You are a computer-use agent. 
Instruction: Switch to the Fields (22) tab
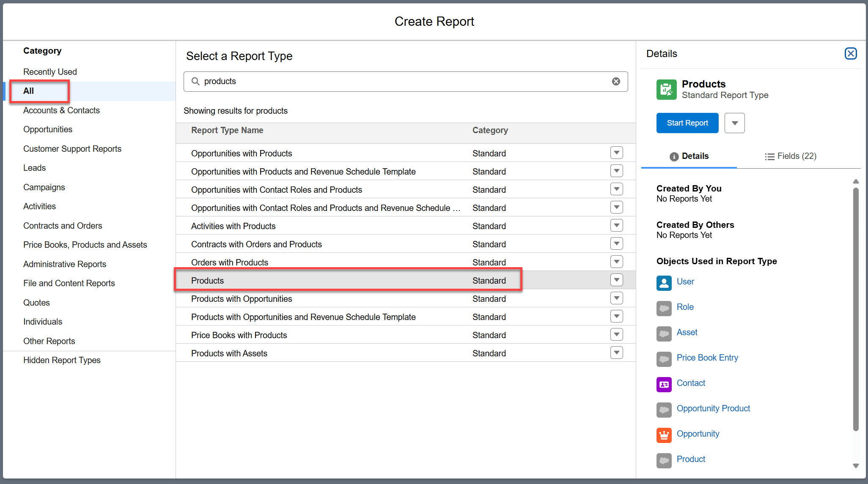pos(791,156)
